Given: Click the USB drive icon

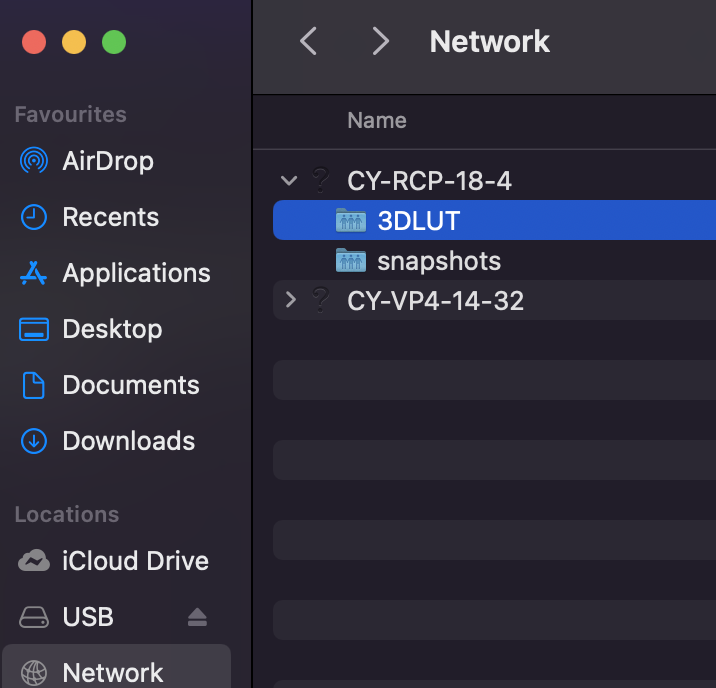Looking at the screenshot, I should 34,617.
